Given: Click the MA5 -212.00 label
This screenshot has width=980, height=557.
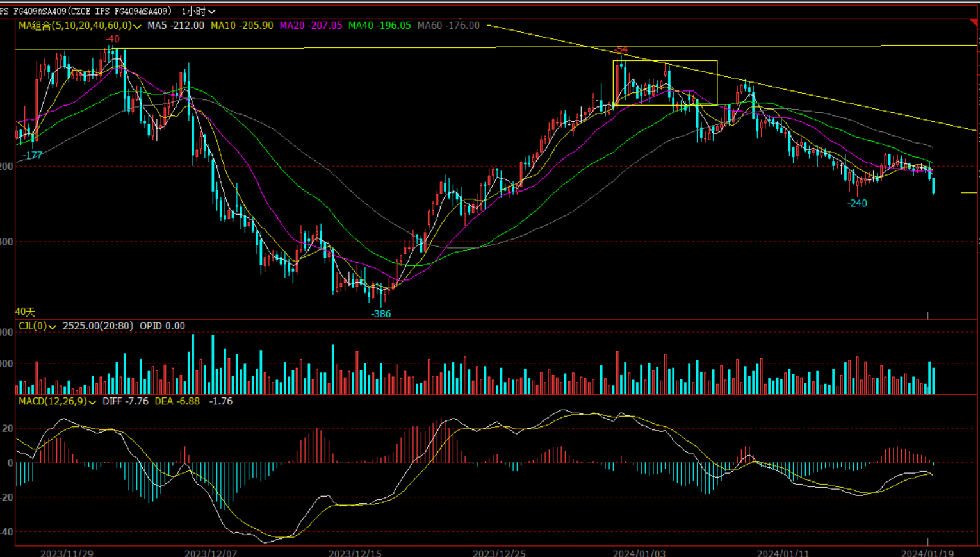Looking at the screenshot, I should click(x=176, y=26).
